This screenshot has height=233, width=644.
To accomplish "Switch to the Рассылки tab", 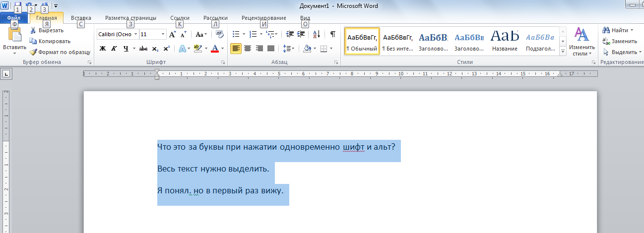I will pos(215,18).
